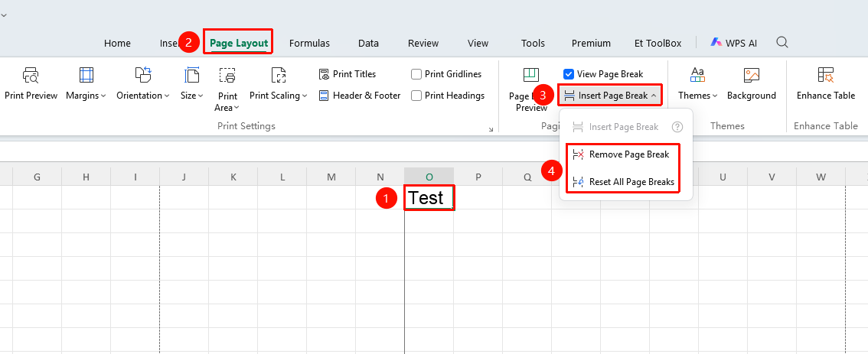The height and width of the screenshot is (354, 868).
Task: Open the Tools tab
Action: [x=533, y=43]
